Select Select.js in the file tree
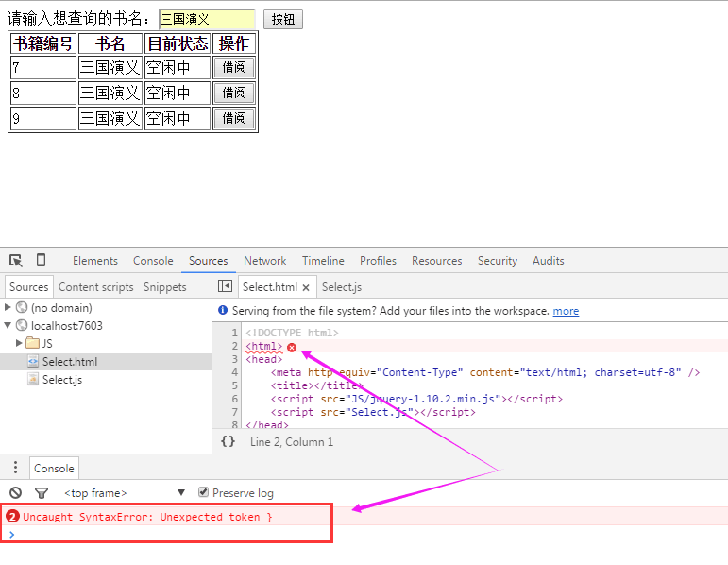The image size is (728, 565). [x=106, y=380]
